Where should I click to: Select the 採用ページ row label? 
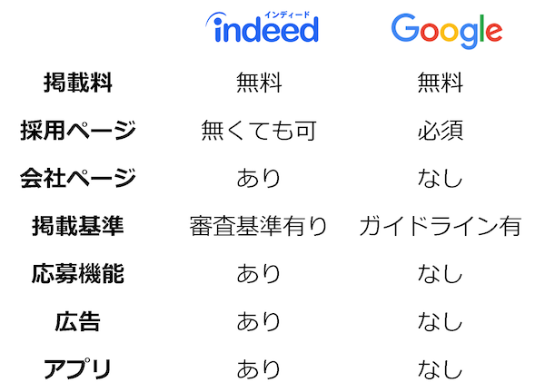pyautogui.click(x=78, y=131)
